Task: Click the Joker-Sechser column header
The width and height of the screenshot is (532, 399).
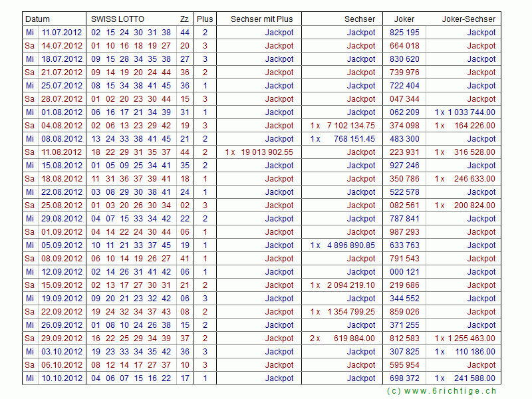Action: [x=468, y=19]
